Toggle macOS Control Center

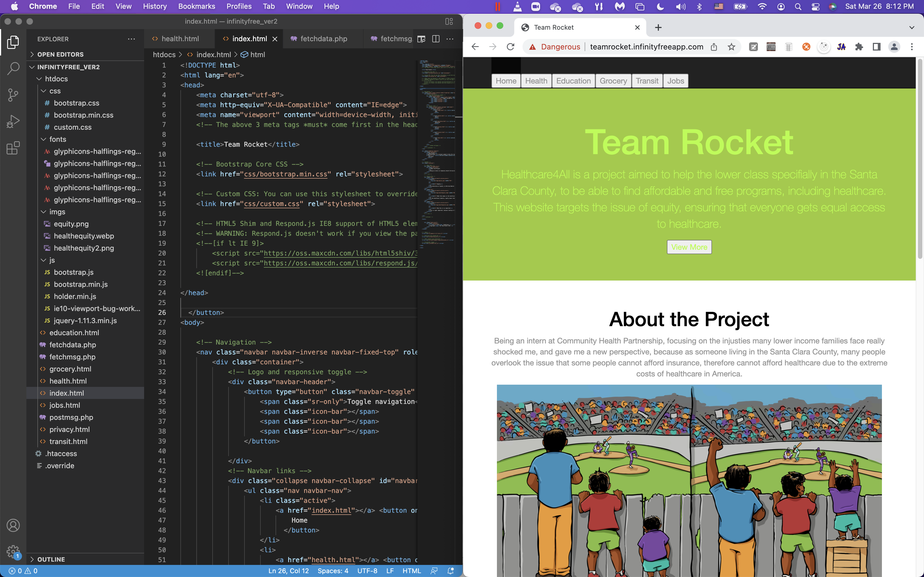coord(815,7)
